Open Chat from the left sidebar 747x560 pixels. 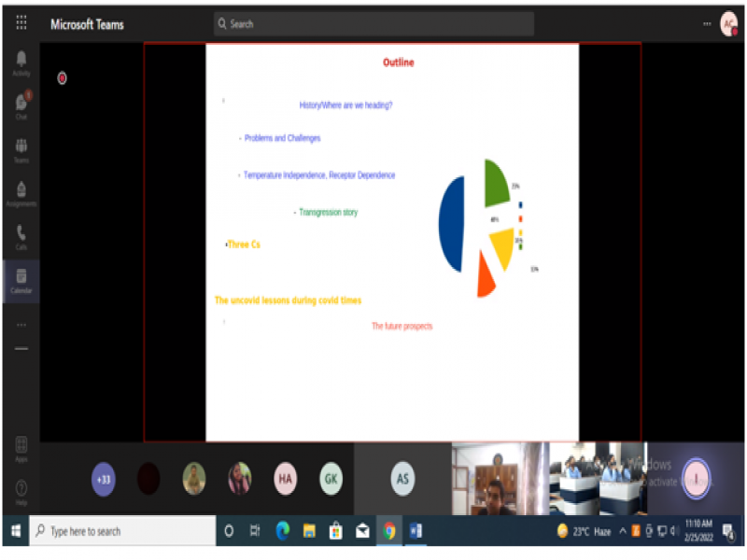point(21,105)
